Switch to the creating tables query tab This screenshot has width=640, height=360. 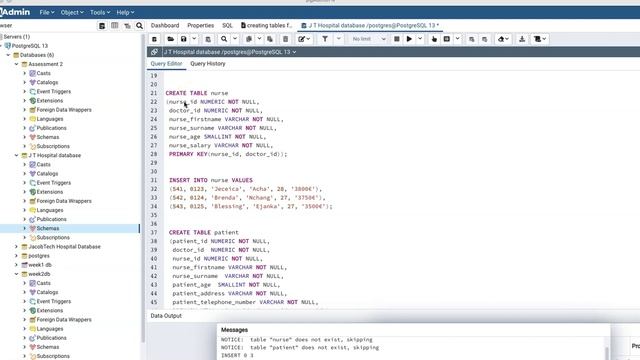267,25
